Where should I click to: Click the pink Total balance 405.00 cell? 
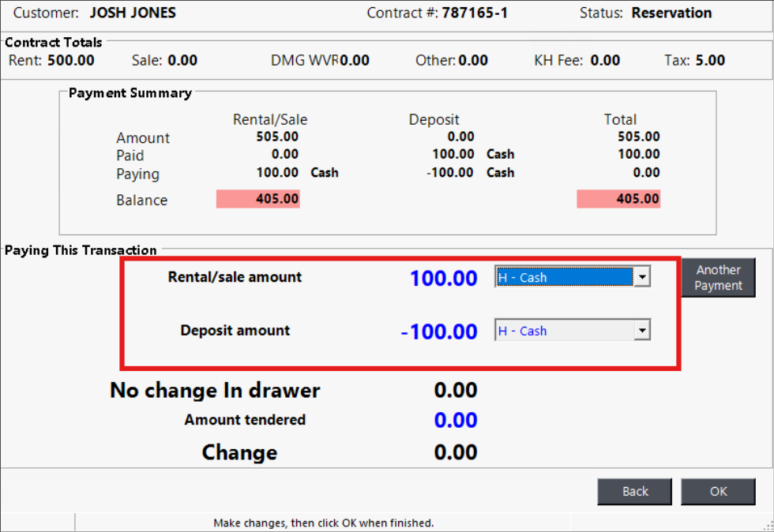coord(618,199)
